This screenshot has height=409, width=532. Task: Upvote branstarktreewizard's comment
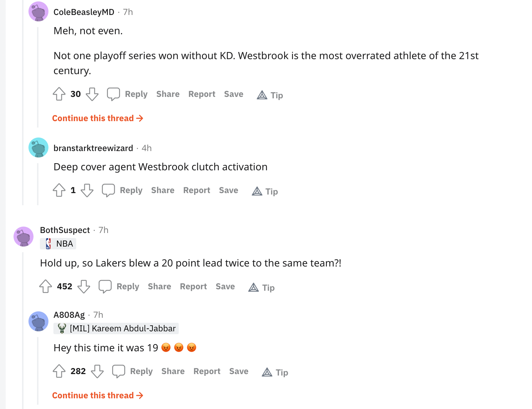click(59, 190)
